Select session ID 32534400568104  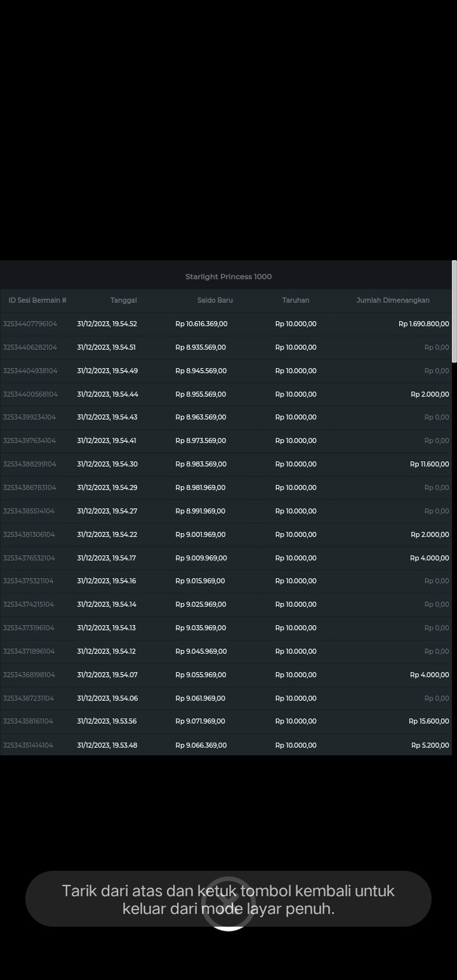pyautogui.click(x=30, y=394)
